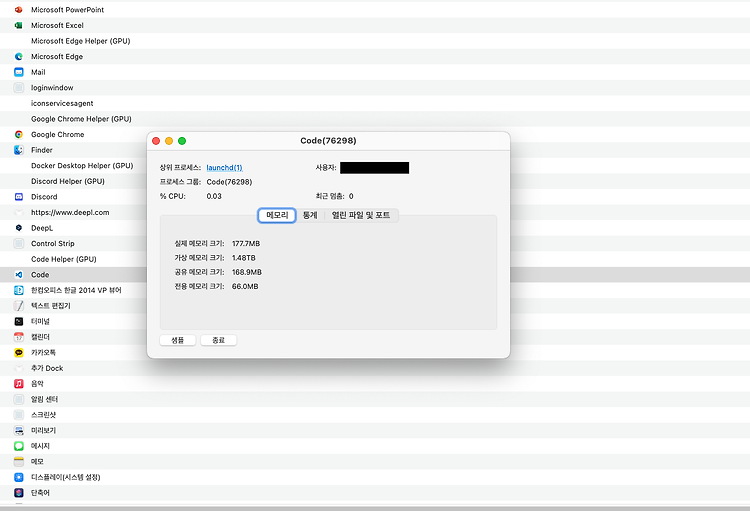The height and width of the screenshot is (511, 750).
Task: Click the 최근 멈춤 value 0
Action: 351,196
